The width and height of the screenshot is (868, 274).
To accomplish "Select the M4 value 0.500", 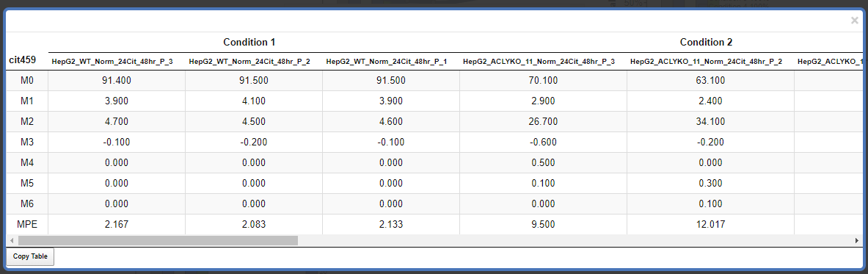I will point(543,162).
